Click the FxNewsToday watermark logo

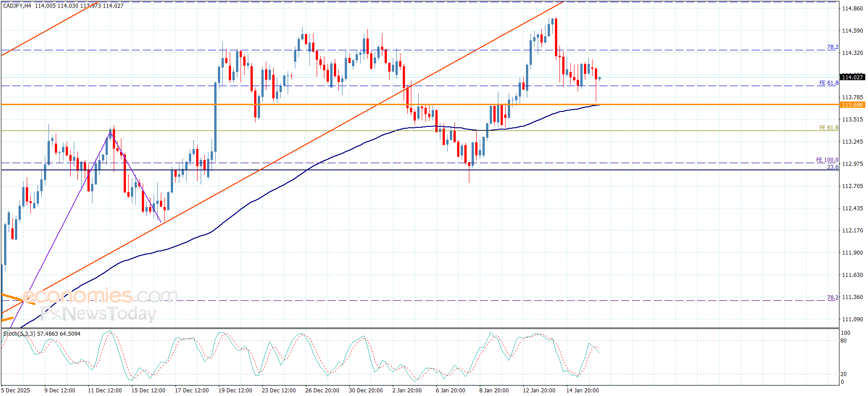[98, 314]
